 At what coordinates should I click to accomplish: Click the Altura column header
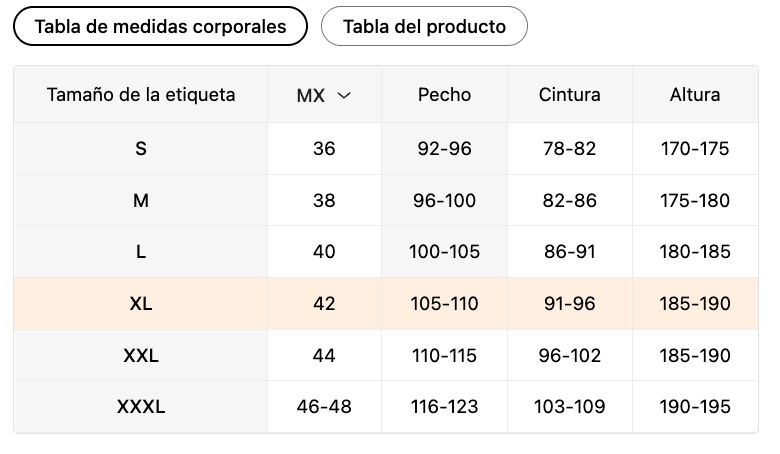(695, 95)
